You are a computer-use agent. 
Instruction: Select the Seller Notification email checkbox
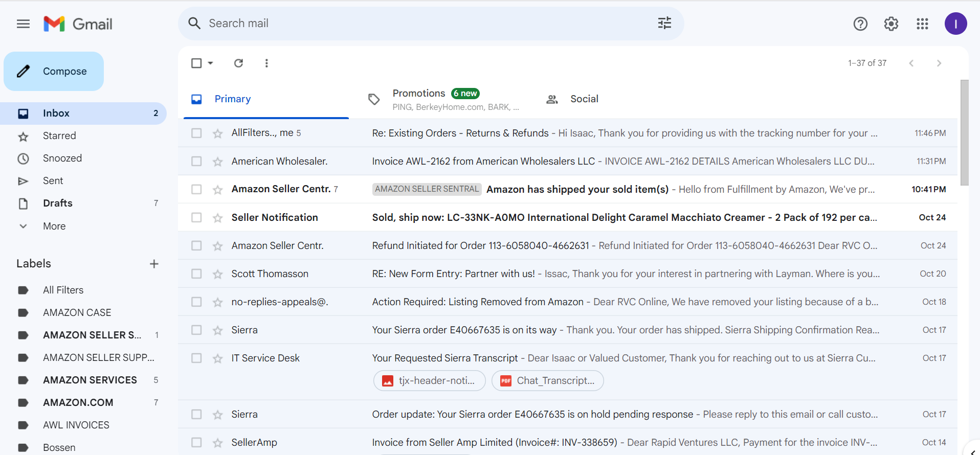196,217
